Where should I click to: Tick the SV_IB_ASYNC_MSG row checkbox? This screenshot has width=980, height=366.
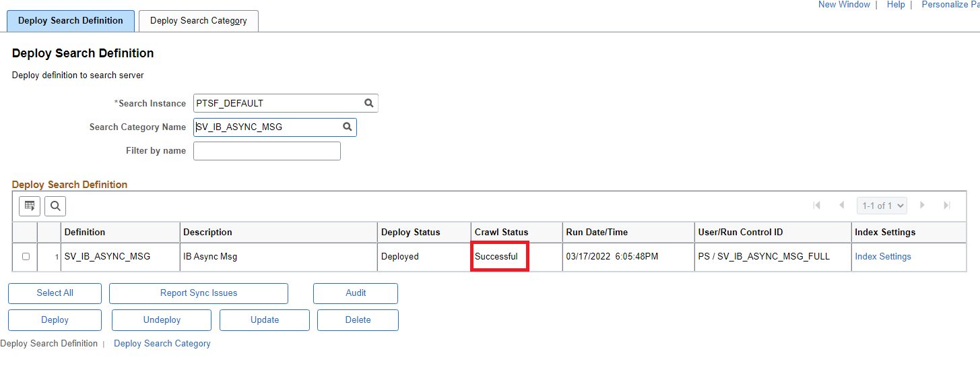point(26,257)
